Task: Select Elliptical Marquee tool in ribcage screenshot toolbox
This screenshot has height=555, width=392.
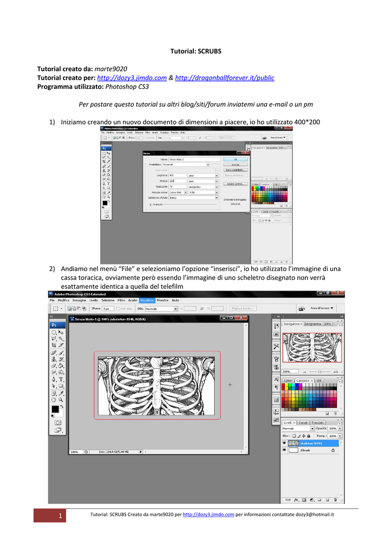Action: (54, 332)
